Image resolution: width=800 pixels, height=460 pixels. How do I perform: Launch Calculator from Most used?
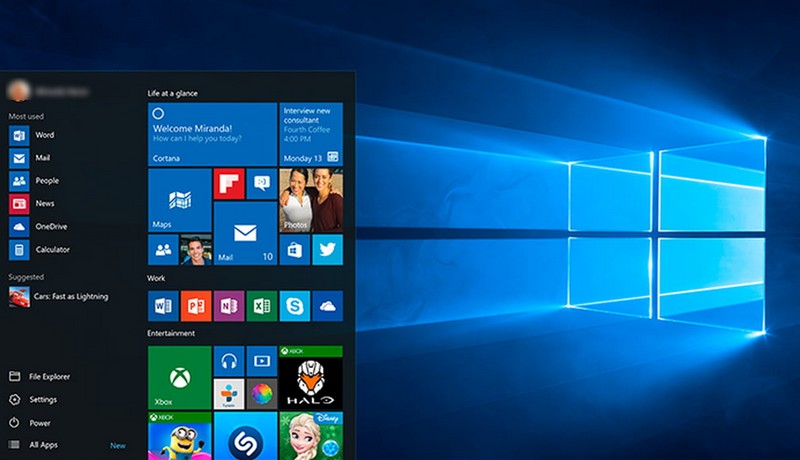click(x=39, y=249)
